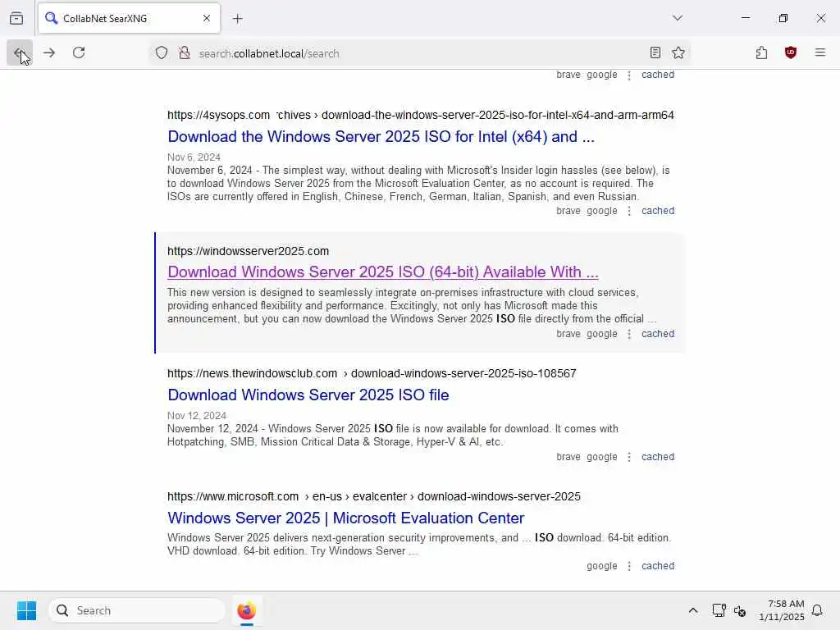
Task: Toggle reader view icon in address bar
Action: [655, 52]
